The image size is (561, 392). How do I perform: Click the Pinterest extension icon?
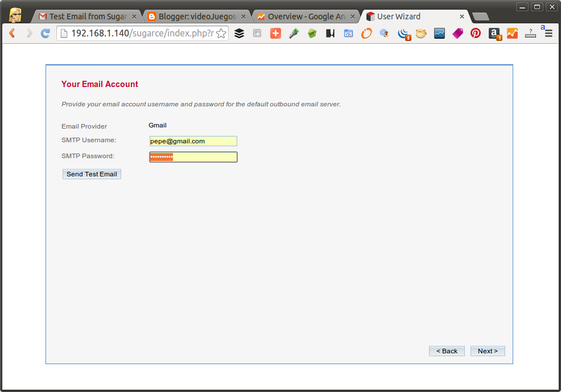pyautogui.click(x=475, y=34)
